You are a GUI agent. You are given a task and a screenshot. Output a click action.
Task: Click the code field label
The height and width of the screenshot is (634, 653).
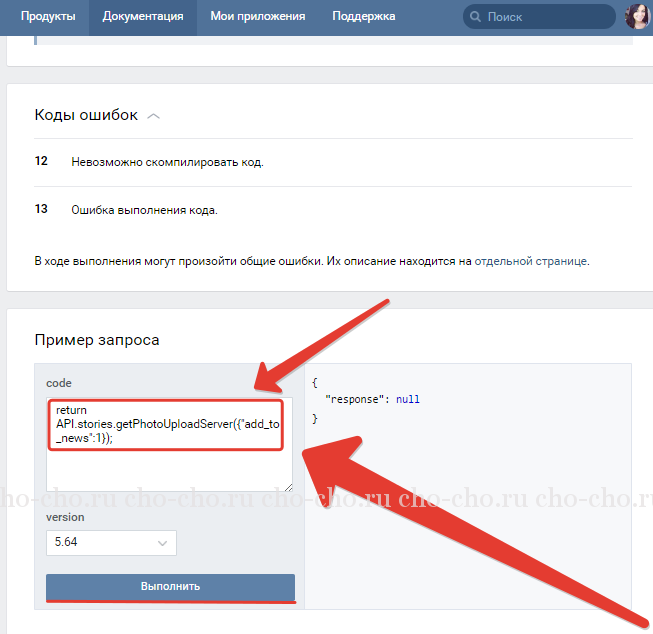coord(59,383)
